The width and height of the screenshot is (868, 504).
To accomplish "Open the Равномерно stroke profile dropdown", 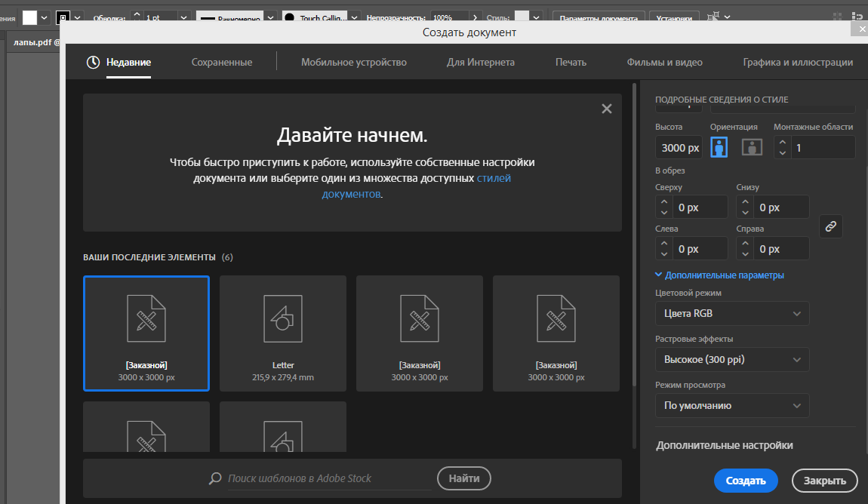I will pos(270,17).
